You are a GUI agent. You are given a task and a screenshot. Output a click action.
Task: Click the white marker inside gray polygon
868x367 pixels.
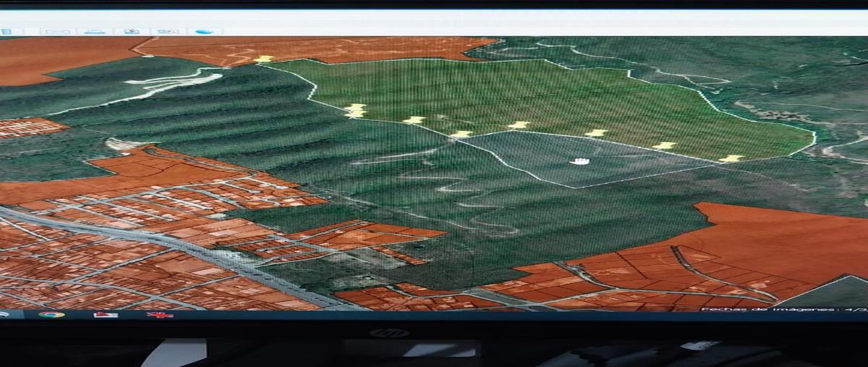pyautogui.click(x=579, y=161)
